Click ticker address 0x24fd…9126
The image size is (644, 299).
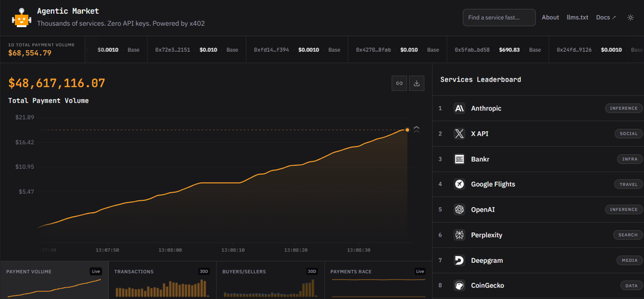click(574, 50)
